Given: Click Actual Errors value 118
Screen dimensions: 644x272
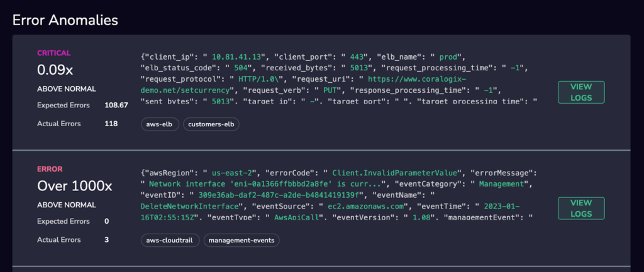Looking at the screenshot, I should pyautogui.click(x=111, y=124).
